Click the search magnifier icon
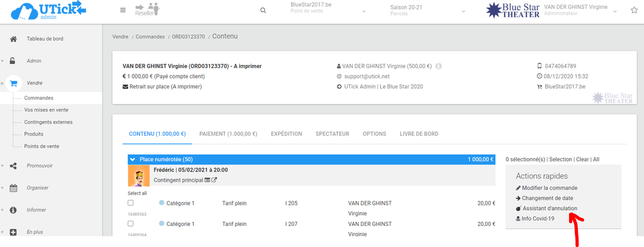Screen dimensions: 644x247 click(x=263, y=11)
